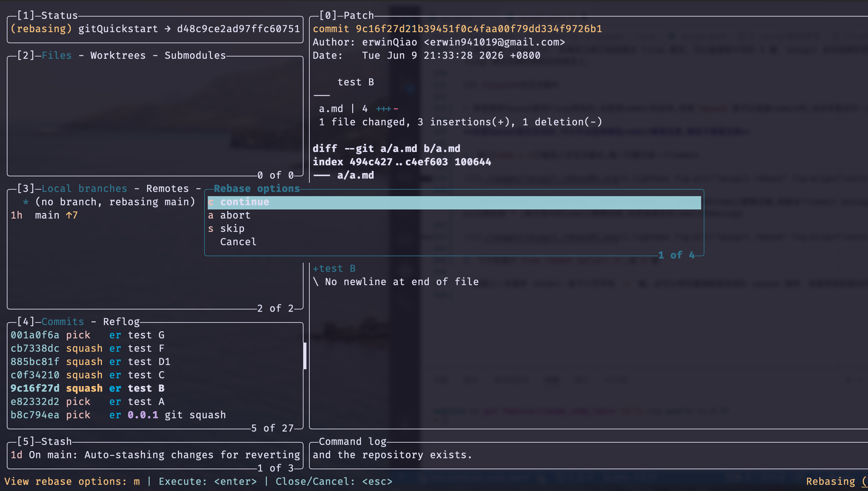Click the '1 file changed' summary line

461,122
